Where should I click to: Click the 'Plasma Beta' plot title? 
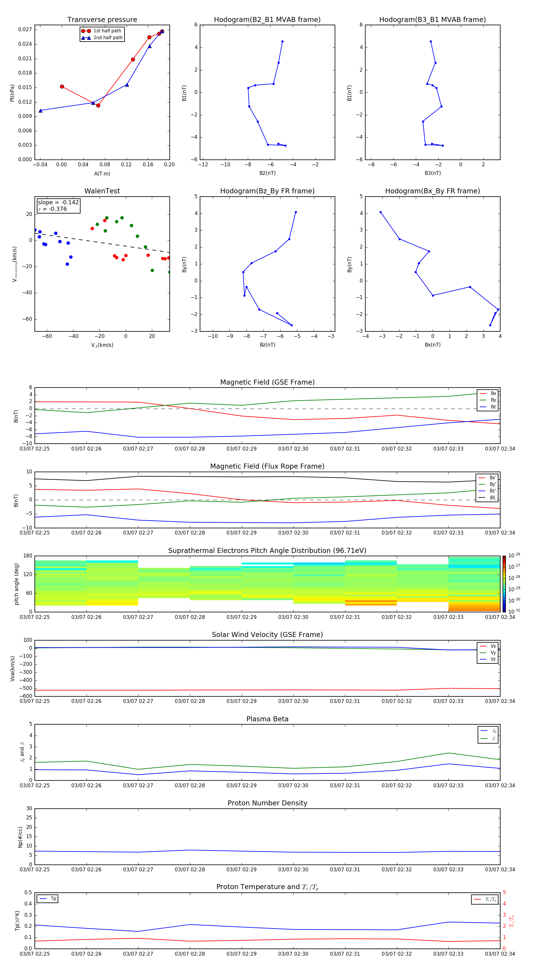tap(267, 719)
